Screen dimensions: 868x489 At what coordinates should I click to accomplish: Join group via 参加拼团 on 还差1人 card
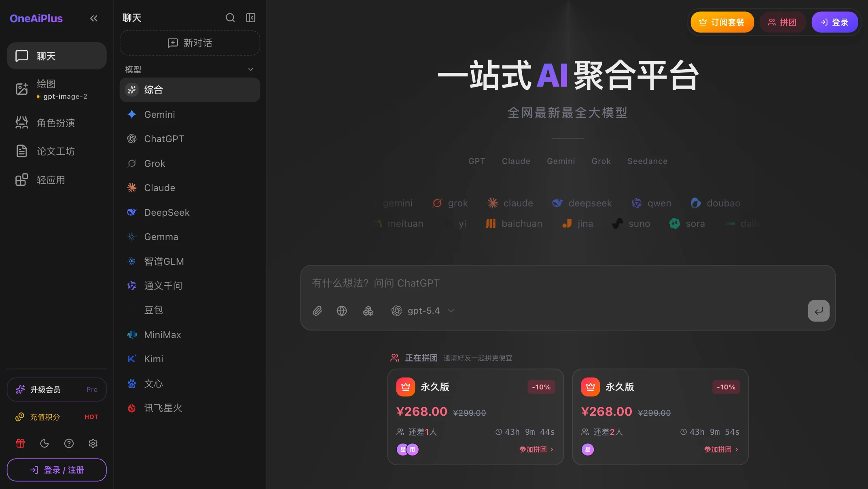(537, 449)
